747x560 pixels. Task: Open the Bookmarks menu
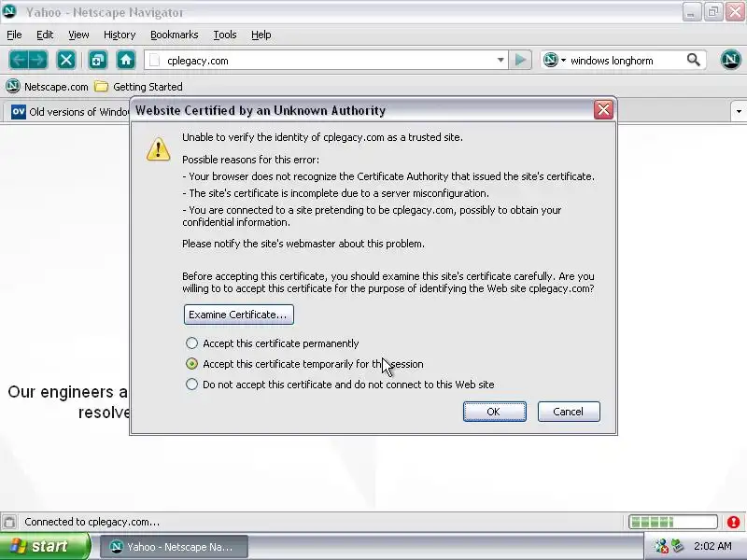pos(175,35)
